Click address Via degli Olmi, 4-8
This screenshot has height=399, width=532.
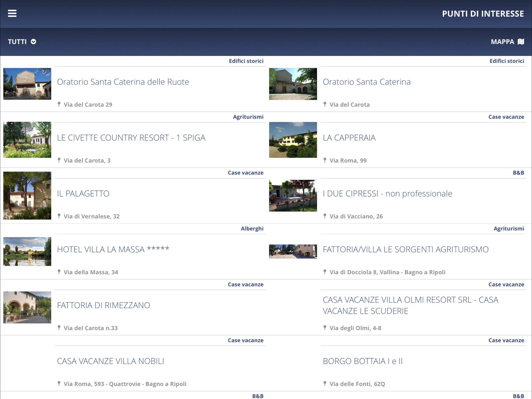point(355,328)
